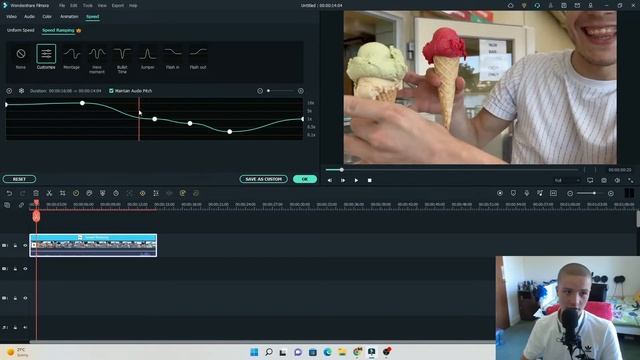
Task: Step back one frame in preview
Action: (x=329, y=180)
